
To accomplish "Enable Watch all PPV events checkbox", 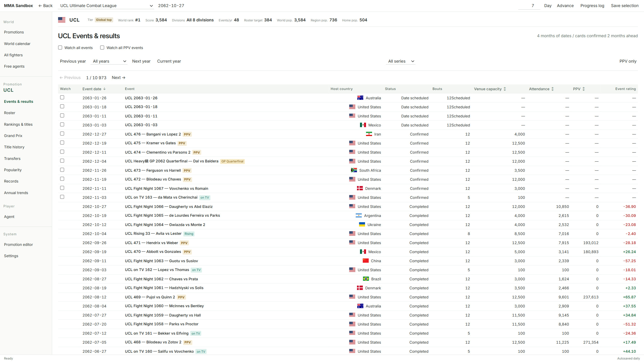I will 102,48.
